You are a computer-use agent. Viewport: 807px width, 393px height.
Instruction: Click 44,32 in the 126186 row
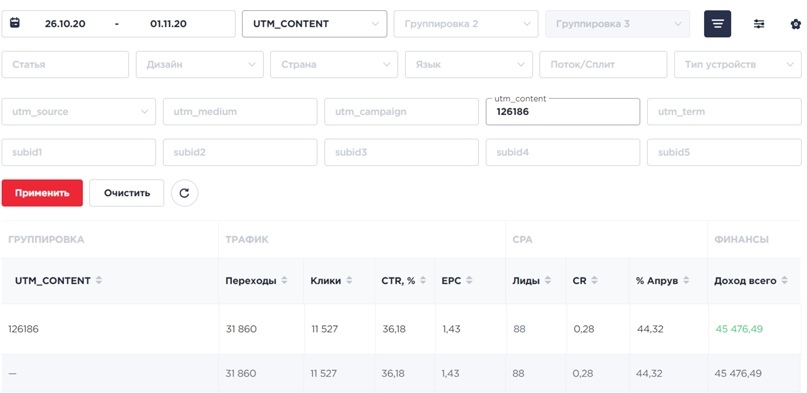(650, 329)
